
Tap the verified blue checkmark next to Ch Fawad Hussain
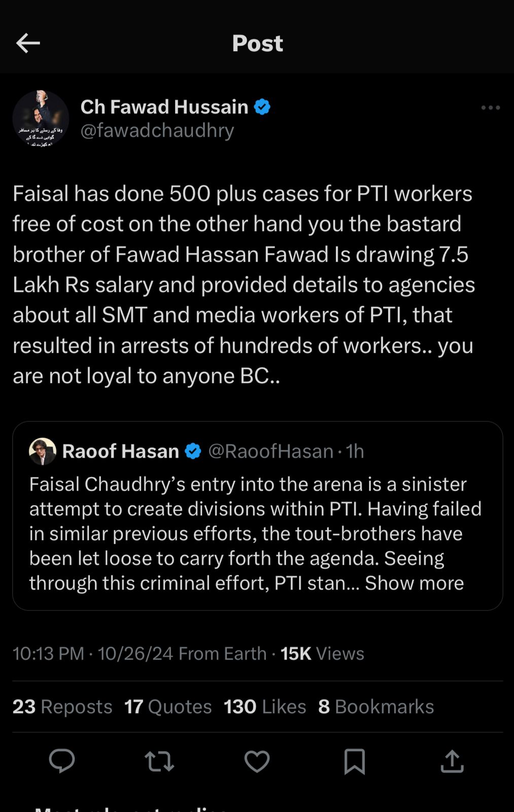coord(262,107)
